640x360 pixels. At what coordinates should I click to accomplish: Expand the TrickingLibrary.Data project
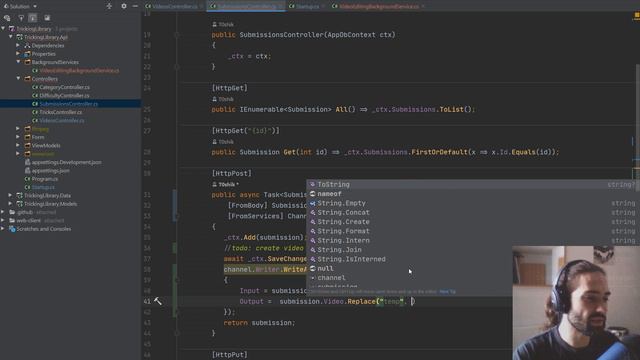click(11, 195)
